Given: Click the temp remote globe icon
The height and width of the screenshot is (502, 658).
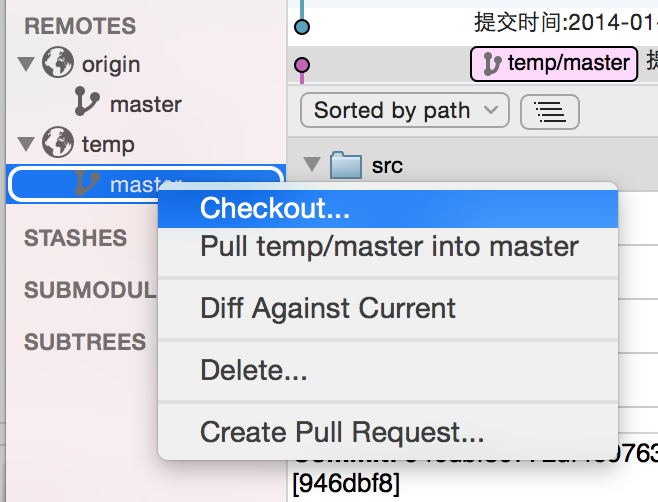Looking at the screenshot, I should click(58, 143).
